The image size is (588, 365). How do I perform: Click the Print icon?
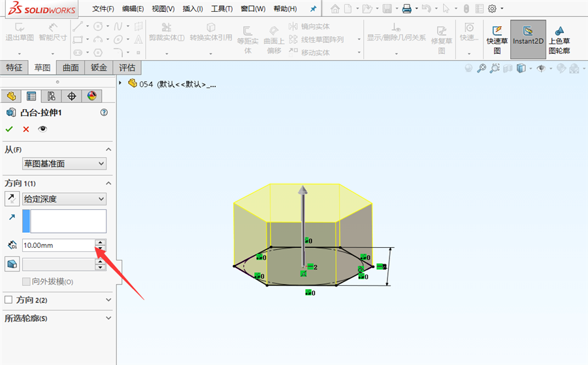click(x=407, y=9)
